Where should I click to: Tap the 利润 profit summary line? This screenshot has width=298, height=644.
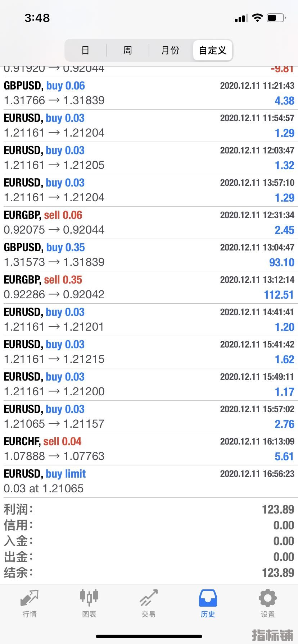(x=149, y=510)
